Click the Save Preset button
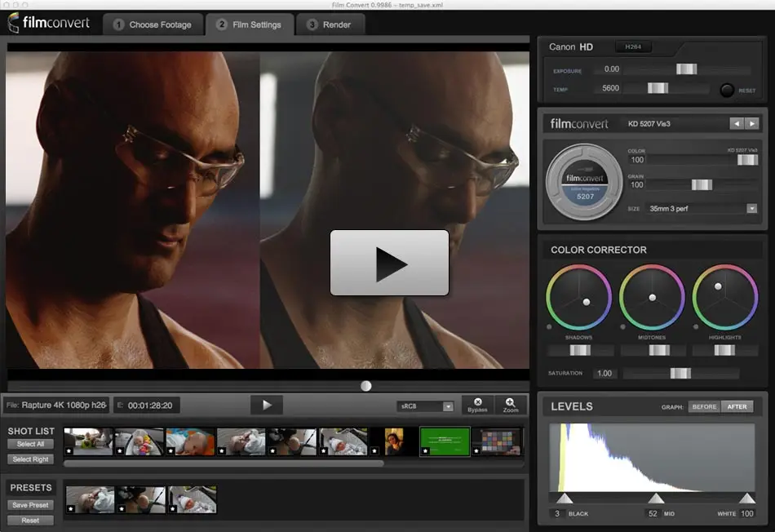Screen dimensions: 775x532 coord(30,505)
